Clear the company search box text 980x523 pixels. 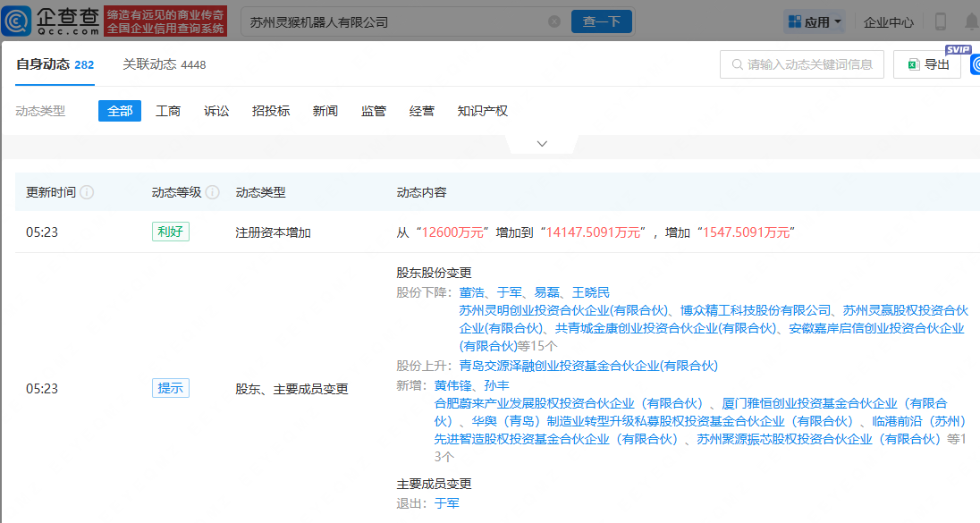(554, 21)
